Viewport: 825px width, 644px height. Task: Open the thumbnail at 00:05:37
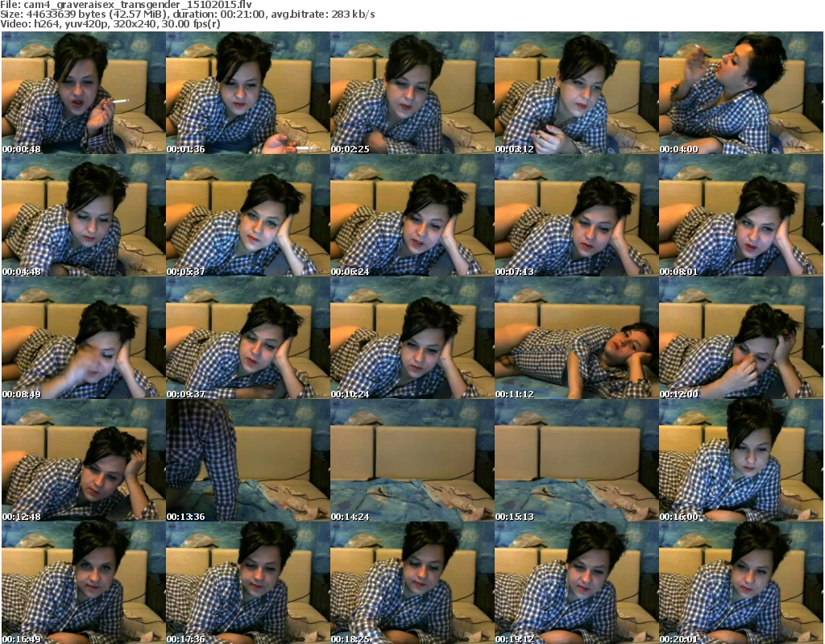[x=248, y=215]
